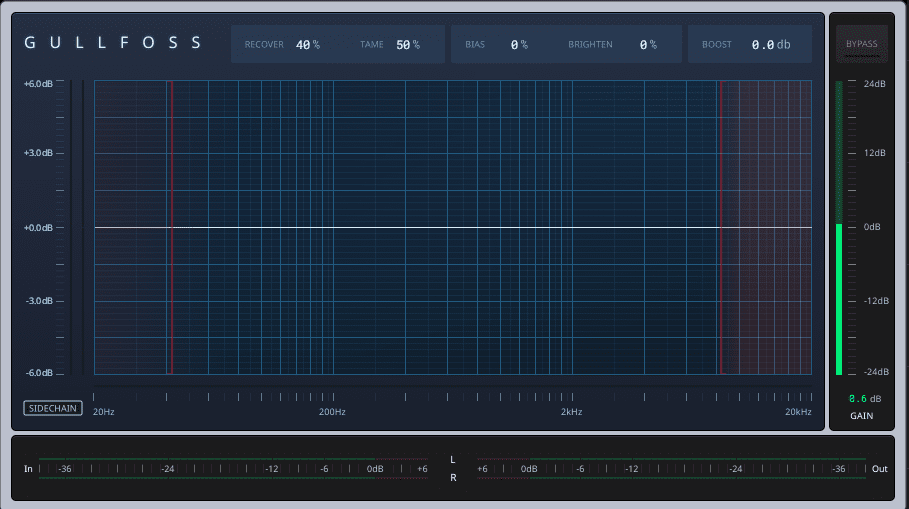Click the 24dB gain scale label
Viewport: 909px width, 509px height.
point(874,84)
